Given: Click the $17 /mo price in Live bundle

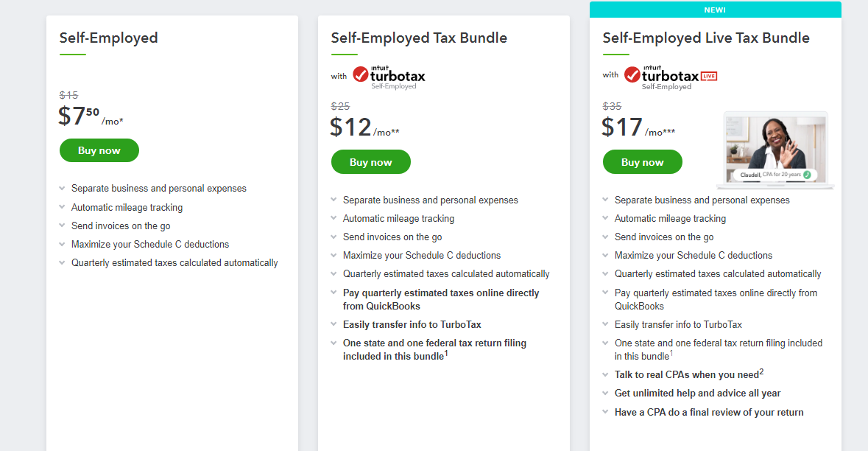Looking at the screenshot, I should click(638, 127).
